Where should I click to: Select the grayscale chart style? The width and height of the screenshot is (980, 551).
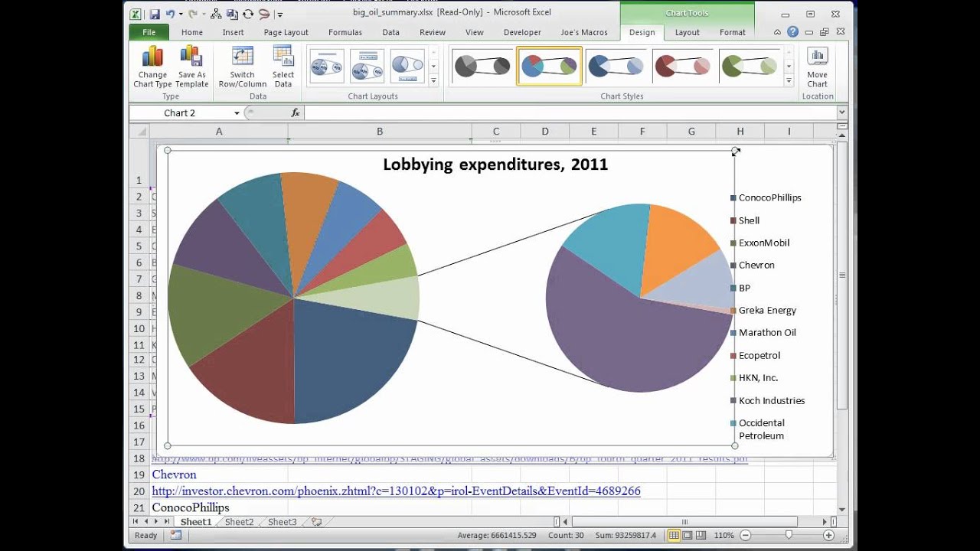pos(482,66)
